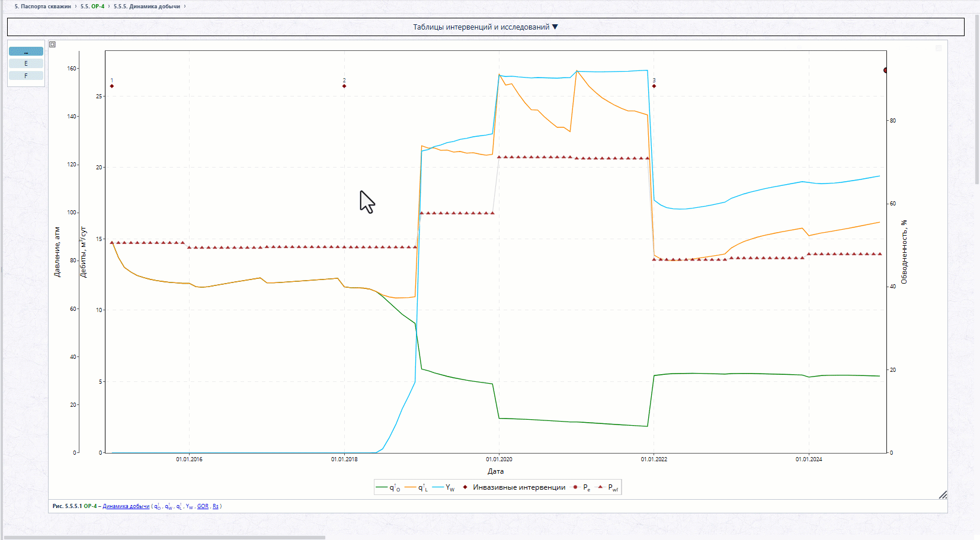Click the x-axis label 01.01.2016

[x=189, y=459]
